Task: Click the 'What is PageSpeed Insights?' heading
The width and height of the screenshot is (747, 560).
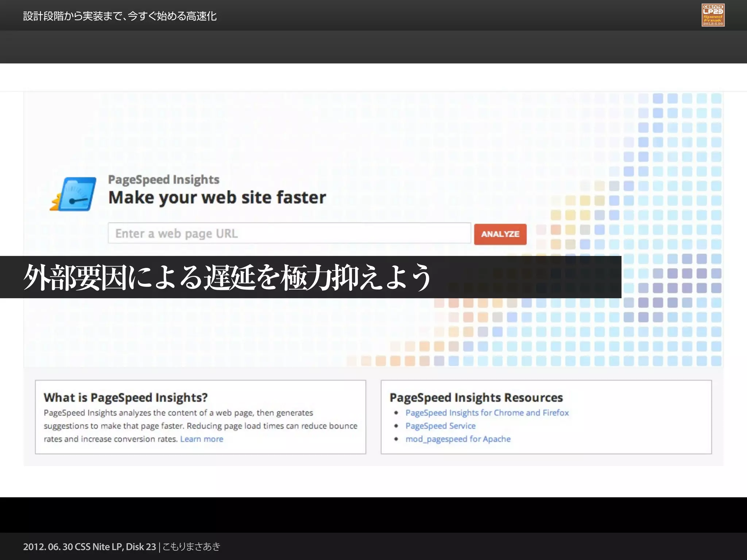Action: coord(125,397)
